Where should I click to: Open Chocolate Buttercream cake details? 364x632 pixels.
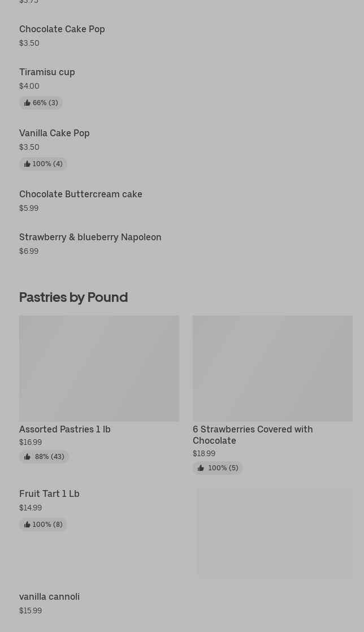(x=81, y=194)
